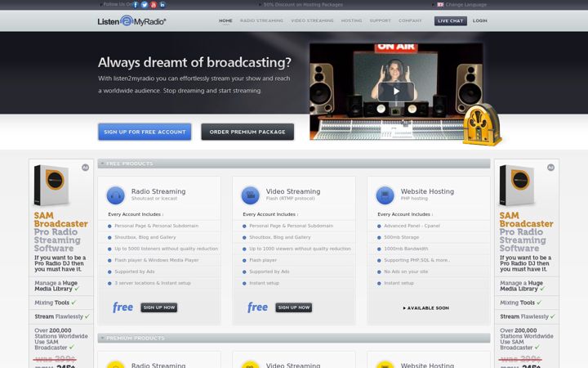This screenshot has width=588, height=368.
Task: Click the free Website Hosting title
Action: (x=427, y=191)
